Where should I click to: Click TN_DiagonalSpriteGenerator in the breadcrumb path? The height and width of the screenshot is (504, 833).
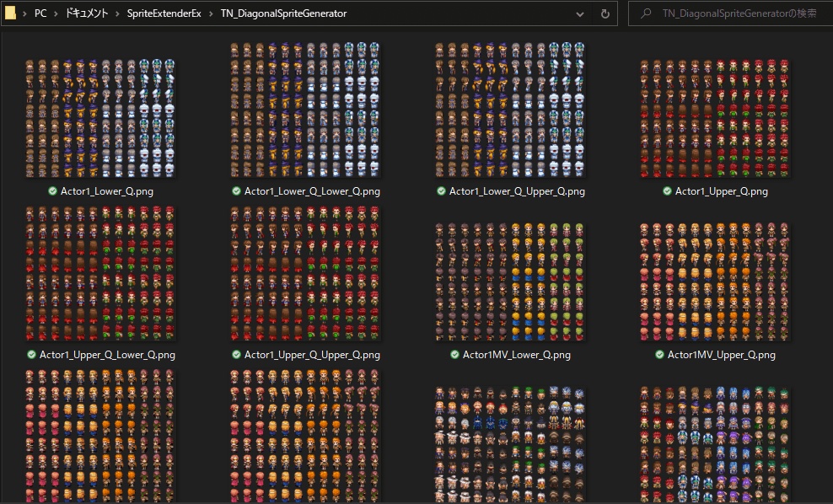[x=283, y=13]
